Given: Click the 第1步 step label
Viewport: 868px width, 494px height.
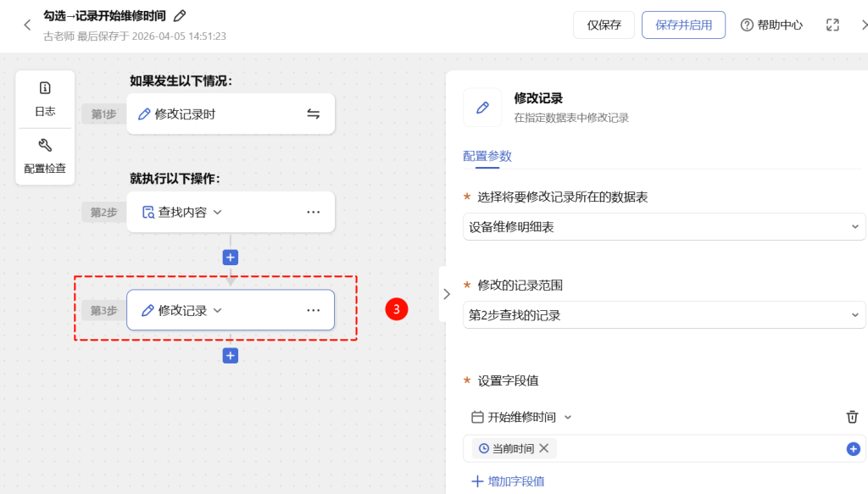Looking at the screenshot, I should 103,114.
